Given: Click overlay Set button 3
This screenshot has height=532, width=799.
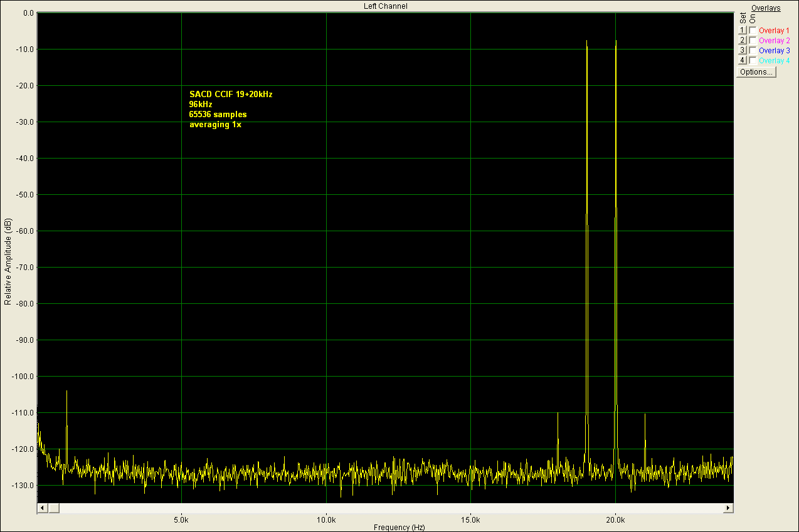Looking at the screenshot, I should click(742, 50).
